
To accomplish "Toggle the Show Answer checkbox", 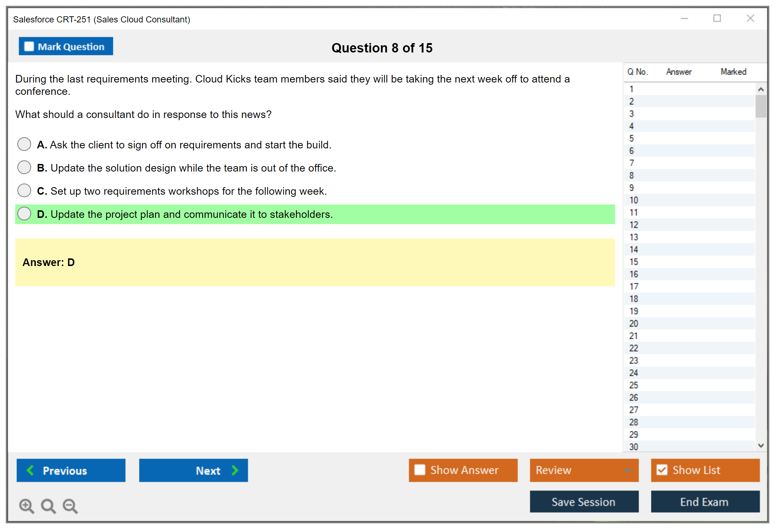I will 420,470.
